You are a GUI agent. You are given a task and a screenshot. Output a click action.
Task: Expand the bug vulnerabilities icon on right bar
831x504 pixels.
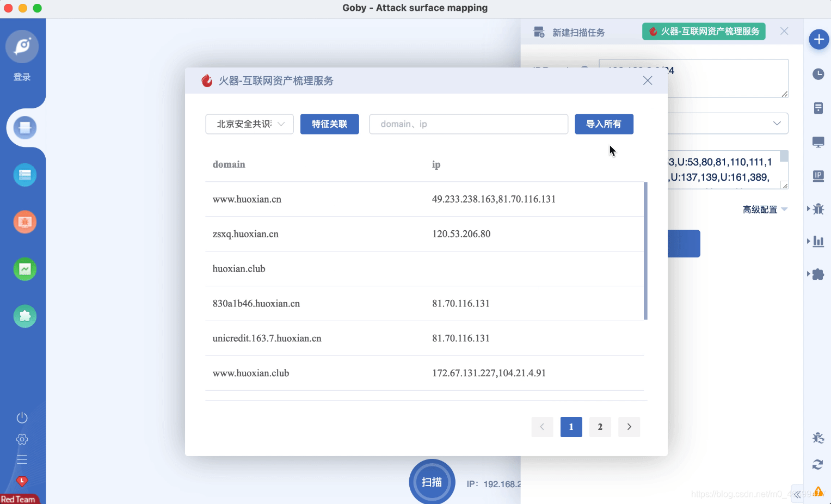point(818,209)
